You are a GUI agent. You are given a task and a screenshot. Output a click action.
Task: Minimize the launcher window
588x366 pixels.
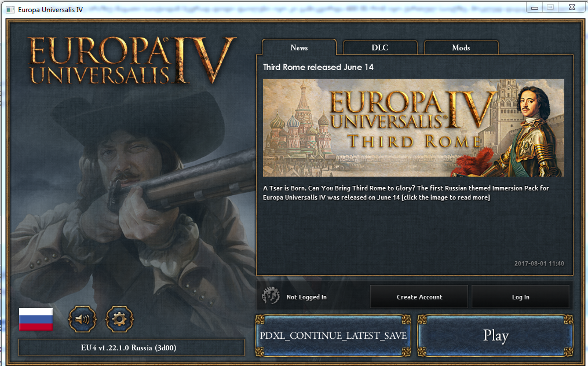(x=535, y=7)
